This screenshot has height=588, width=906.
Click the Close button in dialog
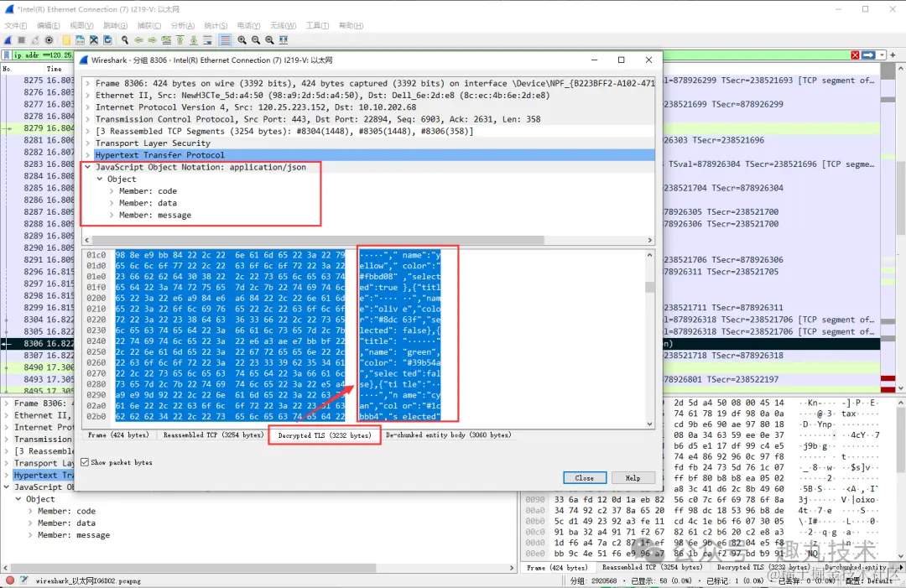pyautogui.click(x=584, y=477)
